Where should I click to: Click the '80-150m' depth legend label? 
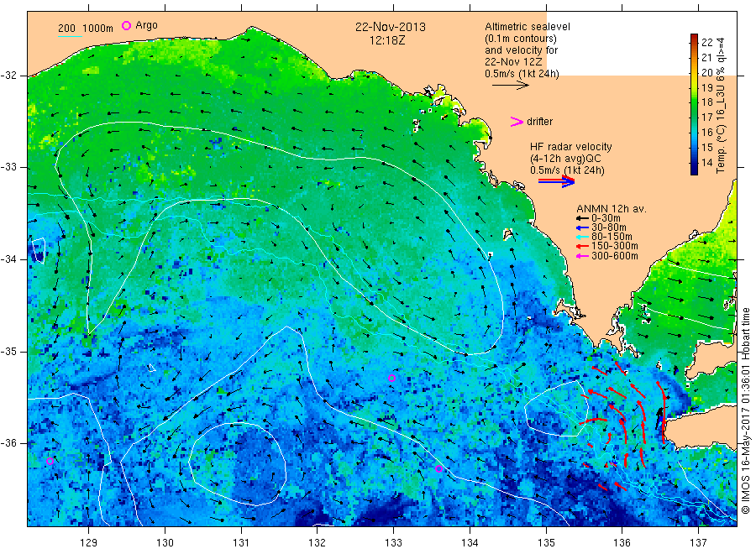click(612, 237)
